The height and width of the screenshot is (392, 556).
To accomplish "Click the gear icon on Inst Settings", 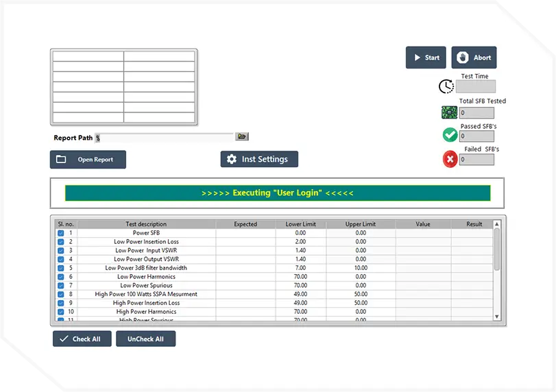I will [x=232, y=160].
